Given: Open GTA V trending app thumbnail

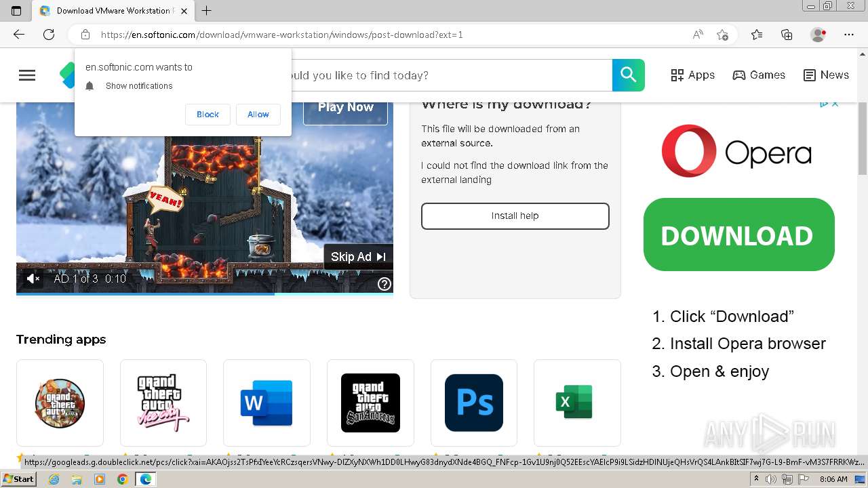Looking at the screenshot, I should pyautogui.click(x=60, y=403).
